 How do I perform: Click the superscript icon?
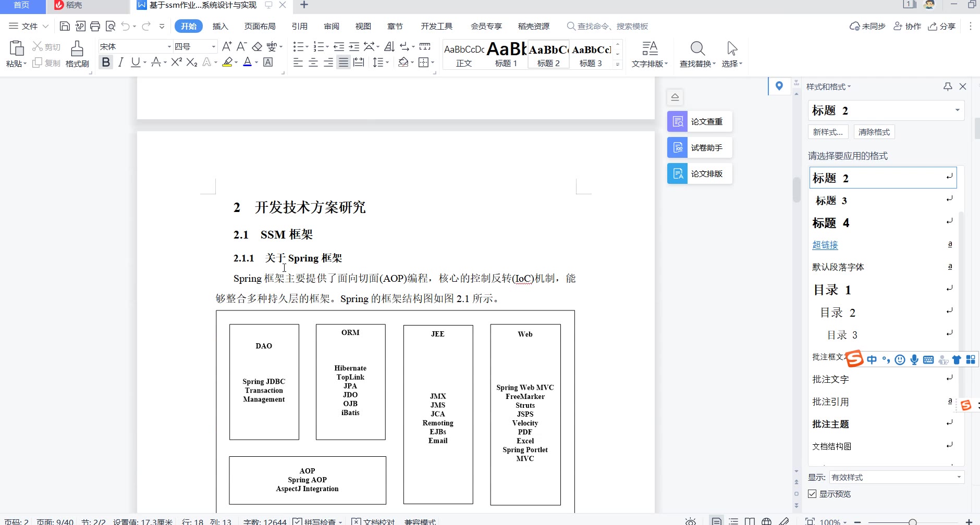tap(176, 63)
